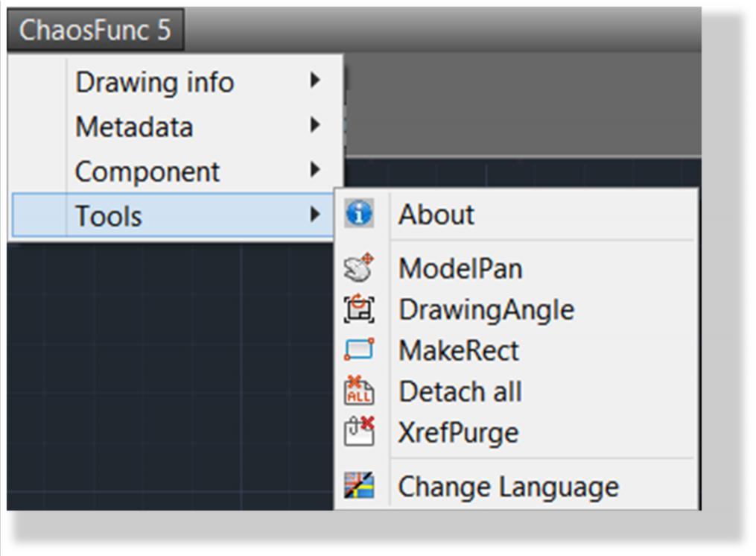
Task: Choose the Change Language text entry
Action: [508, 487]
